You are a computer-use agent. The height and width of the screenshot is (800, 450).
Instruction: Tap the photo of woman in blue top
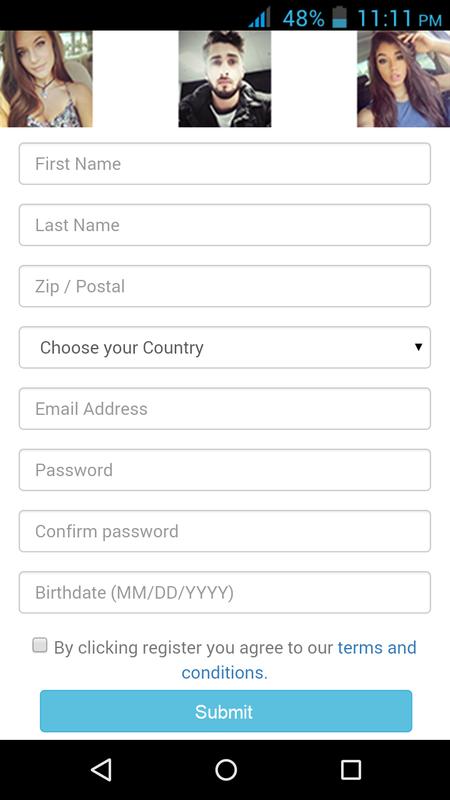pos(404,79)
